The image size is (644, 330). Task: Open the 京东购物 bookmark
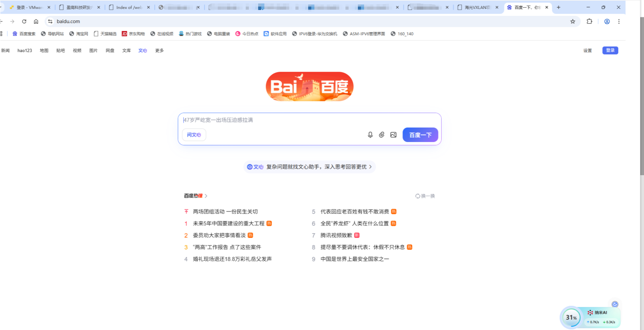133,34
